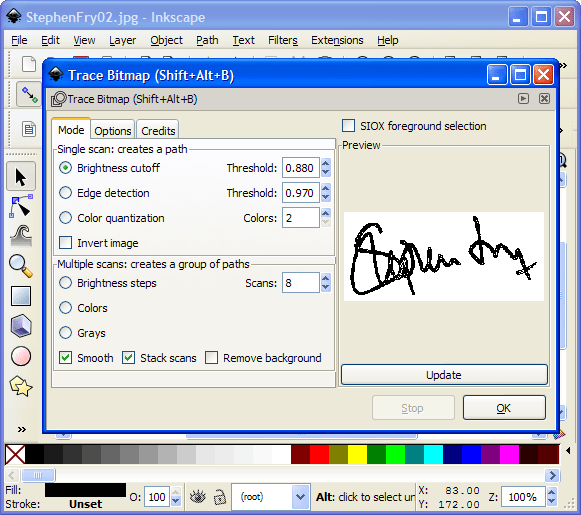
Task: Click the Inkscape logo in title bar
Action: click(x=14, y=17)
